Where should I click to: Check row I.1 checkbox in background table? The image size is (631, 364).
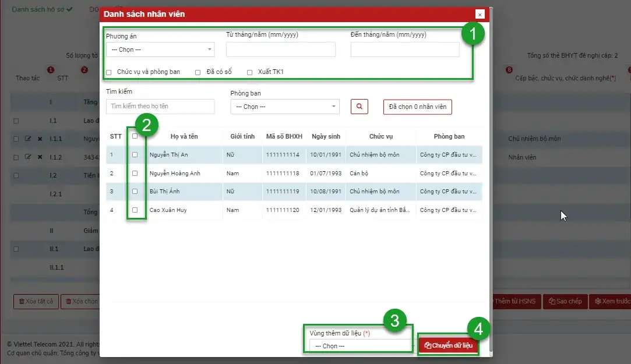coord(16,121)
